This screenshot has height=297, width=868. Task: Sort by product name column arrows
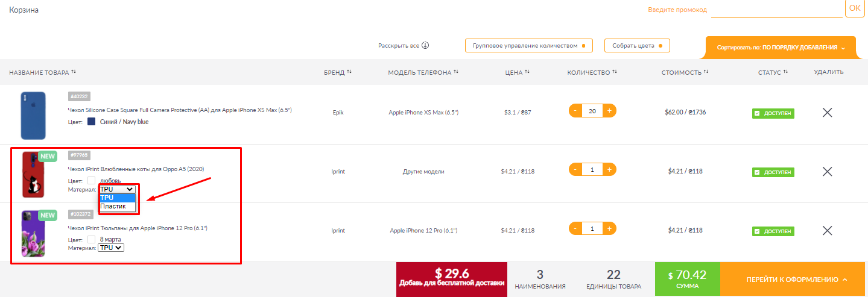(x=74, y=72)
